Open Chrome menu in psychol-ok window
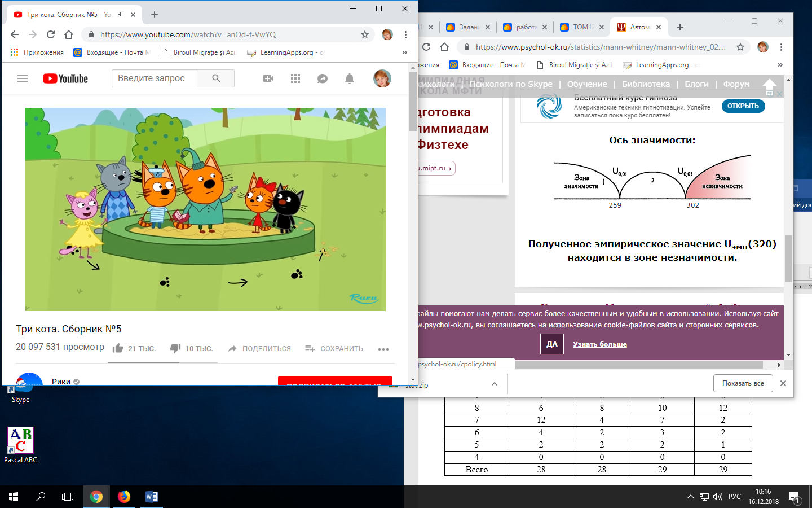The image size is (812, 508). tap(781, 47)
